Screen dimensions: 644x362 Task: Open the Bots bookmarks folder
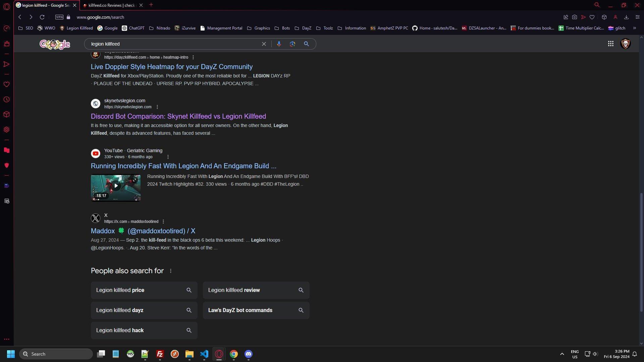coord(282,28)
